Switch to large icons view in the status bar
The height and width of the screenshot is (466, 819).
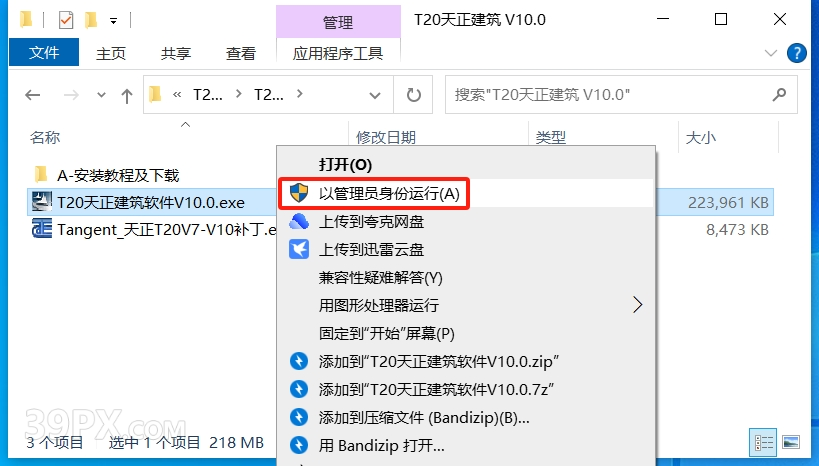click(x=791, y=442)
